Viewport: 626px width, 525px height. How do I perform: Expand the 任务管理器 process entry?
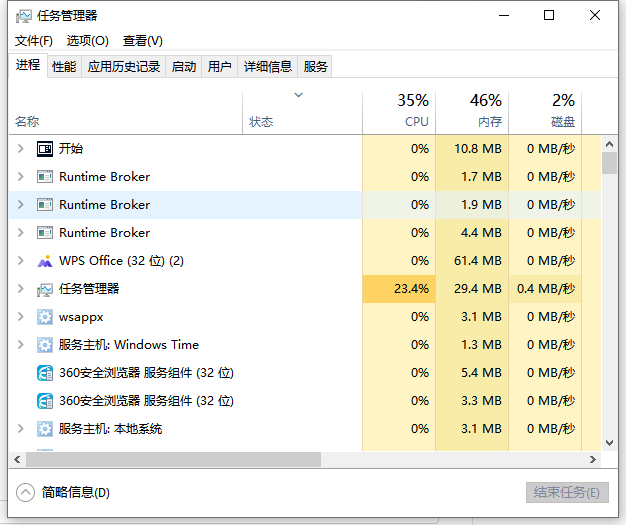(x=20, y=289)
